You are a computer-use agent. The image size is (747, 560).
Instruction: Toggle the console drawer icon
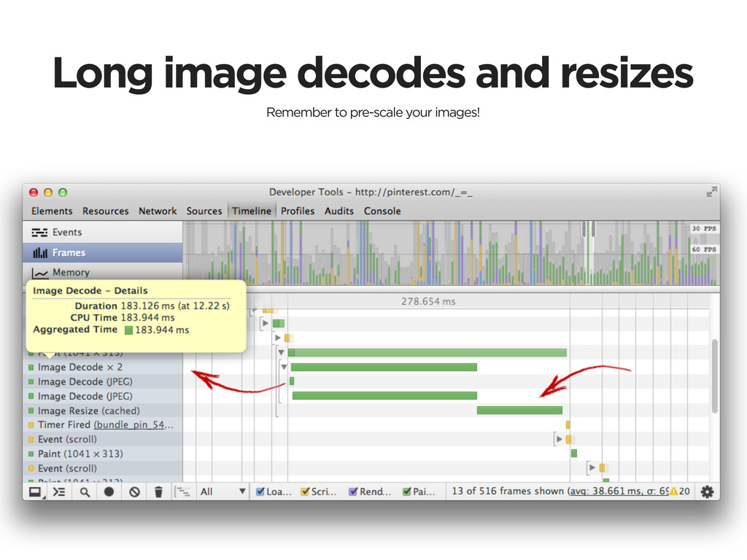pyautogui.click(x=60, y=492)
